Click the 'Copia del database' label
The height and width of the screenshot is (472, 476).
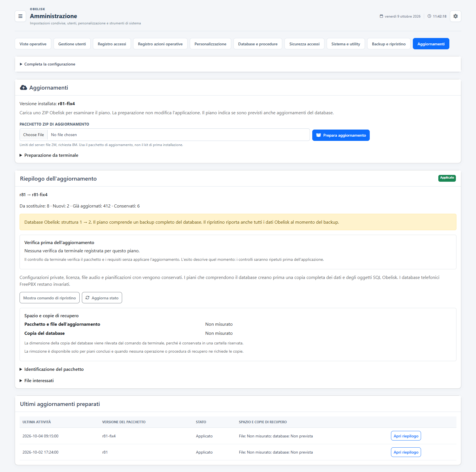[44, 333]
